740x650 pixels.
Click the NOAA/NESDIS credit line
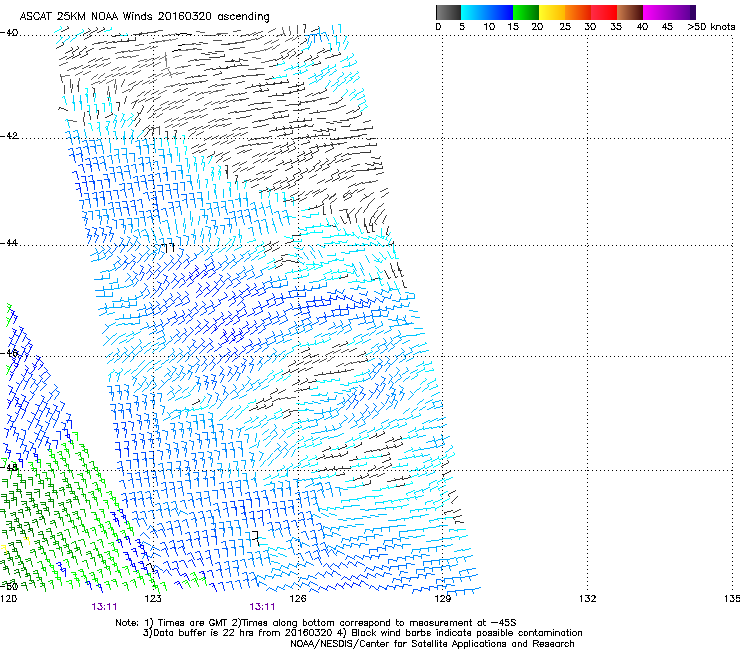pyautogui.click(x=432, y=644)
